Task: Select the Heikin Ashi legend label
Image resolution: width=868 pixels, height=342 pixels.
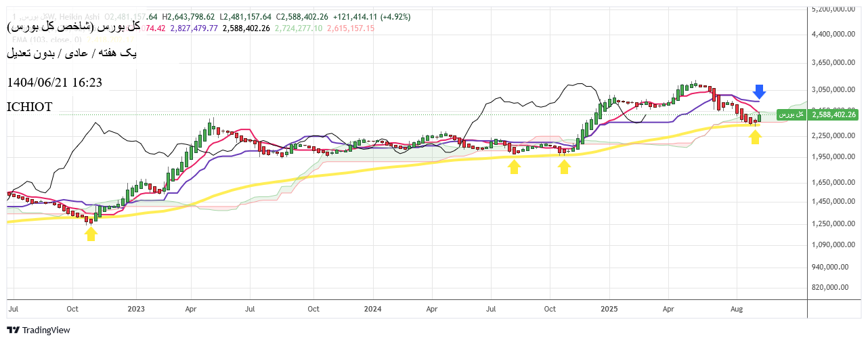Action: pos(80,16)
